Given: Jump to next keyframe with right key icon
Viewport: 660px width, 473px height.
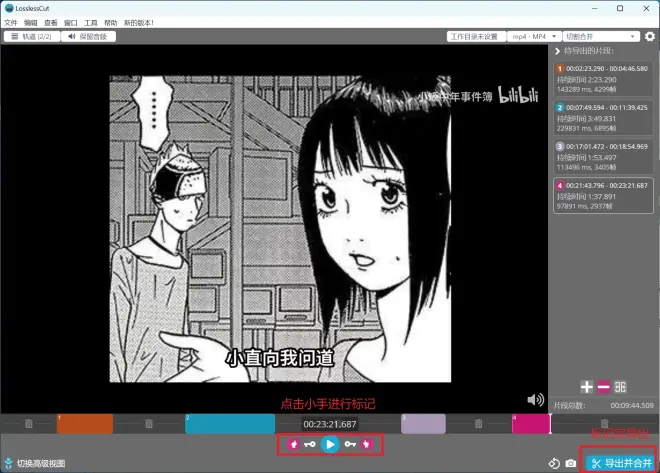Looking at the screenshot, I should pyautogui.click(x=350, y=444).
